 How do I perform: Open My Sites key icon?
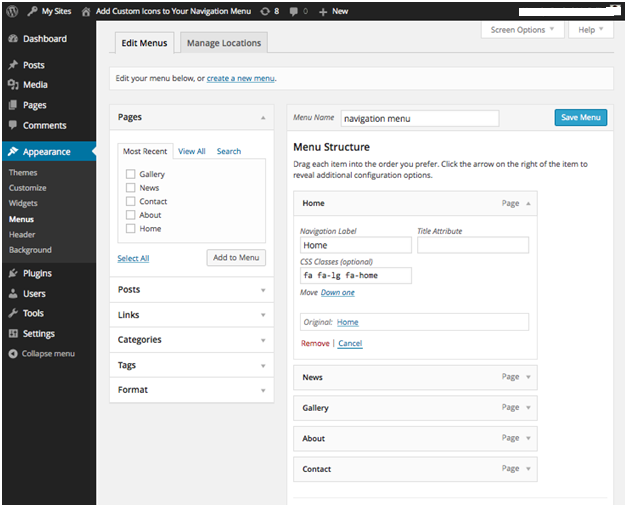32,11
